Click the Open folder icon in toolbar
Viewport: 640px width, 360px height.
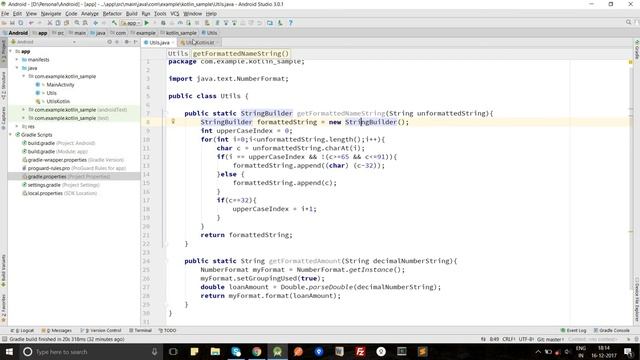(x=4, y=23)
